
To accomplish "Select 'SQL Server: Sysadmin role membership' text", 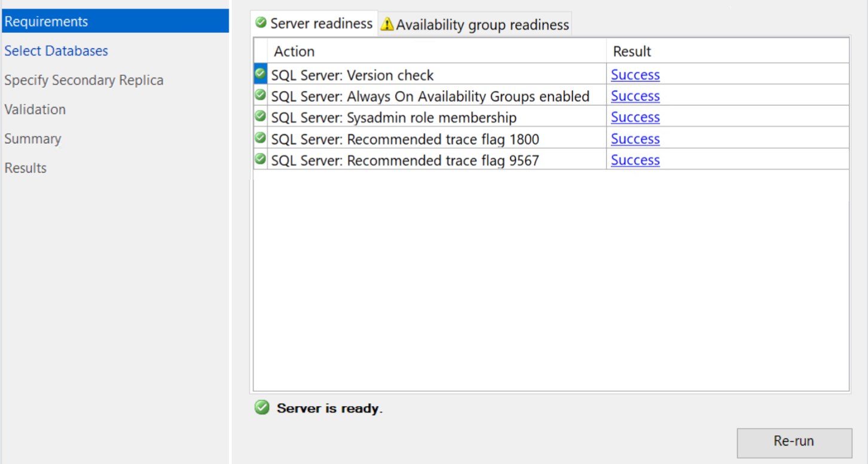I will (393, 118).
